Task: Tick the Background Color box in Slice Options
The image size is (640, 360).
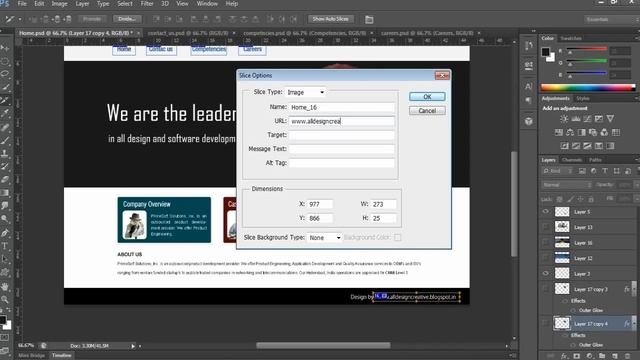Action: pyautogui.click(x=397, y=237)
